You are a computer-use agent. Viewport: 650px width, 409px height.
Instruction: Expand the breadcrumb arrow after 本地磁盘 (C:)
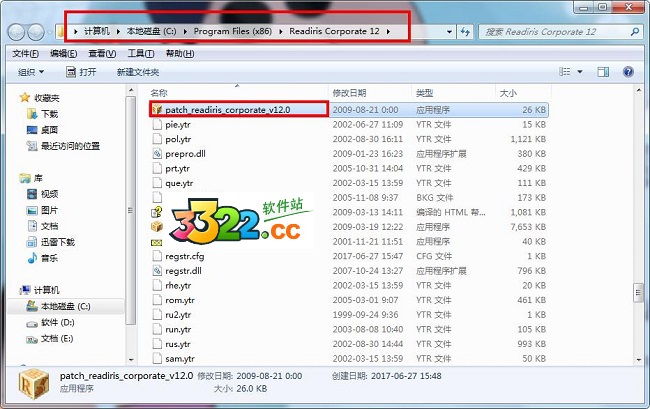click(x=185, y=31)
